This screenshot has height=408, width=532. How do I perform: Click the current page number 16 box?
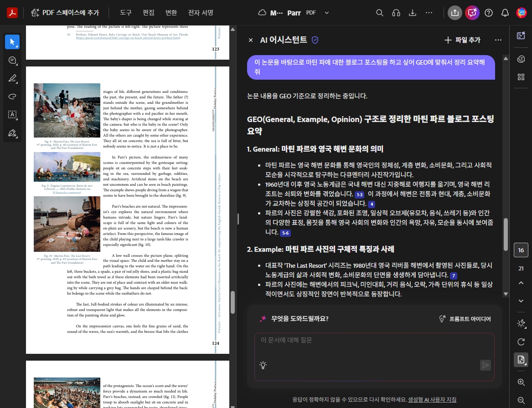click(521, 250)
